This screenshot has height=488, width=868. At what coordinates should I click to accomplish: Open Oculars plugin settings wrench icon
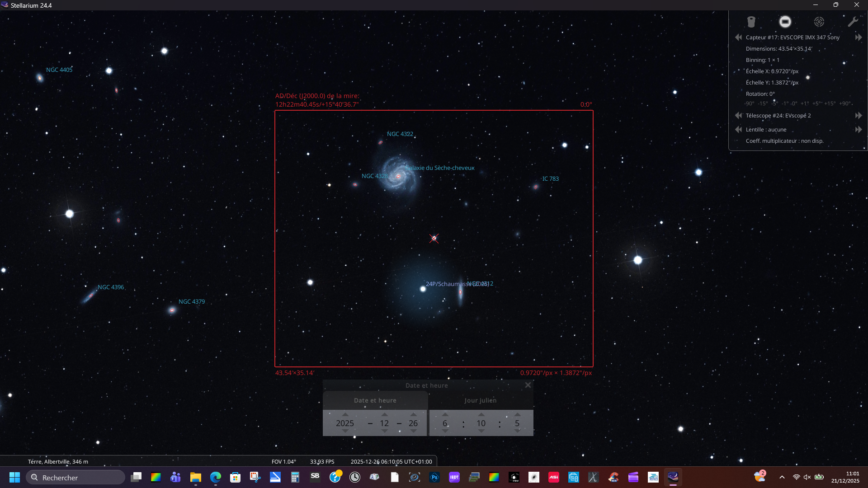pyautogui.click(x=853, y=22)
